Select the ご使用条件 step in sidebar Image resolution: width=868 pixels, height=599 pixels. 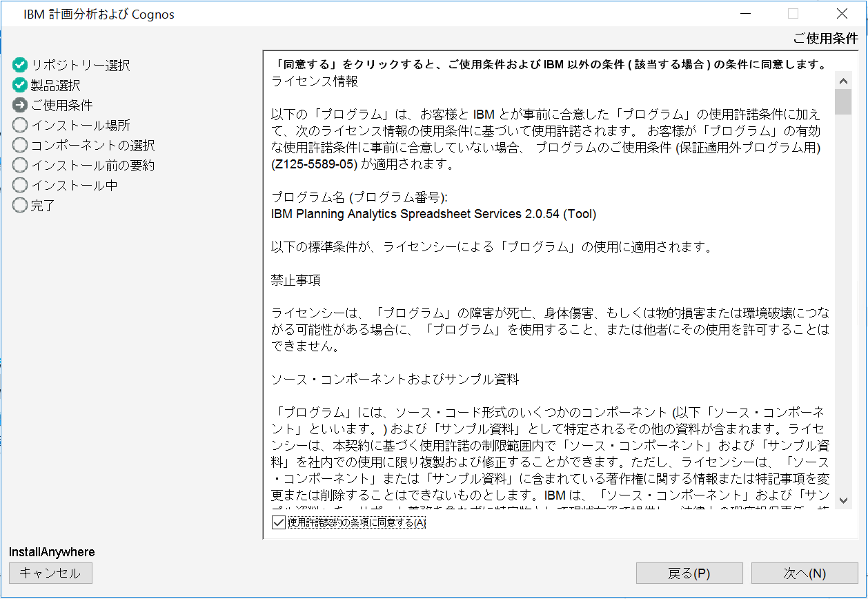(61, 106)
